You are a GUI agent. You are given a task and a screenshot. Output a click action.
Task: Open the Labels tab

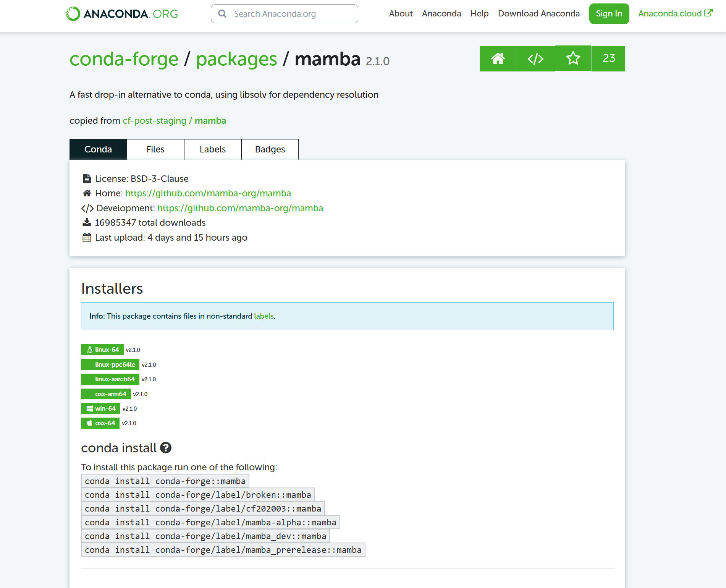212,149
